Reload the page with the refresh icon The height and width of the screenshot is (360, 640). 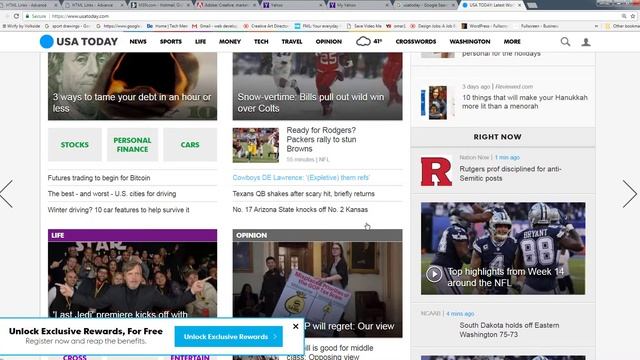point(16,16)
